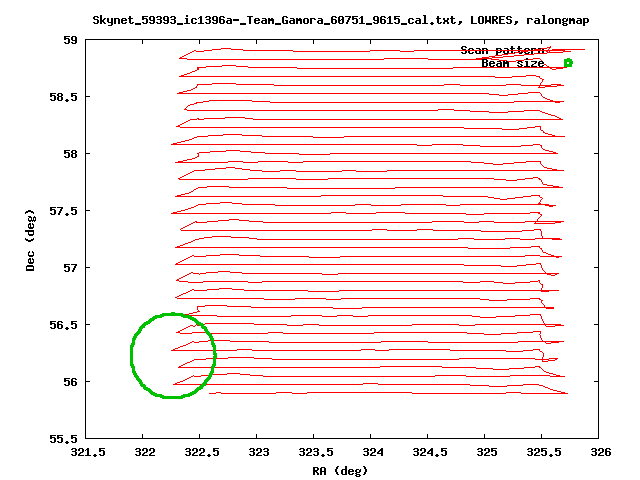Click the RA axis tick label 325

pyautogui.click(x=487, y=452)
